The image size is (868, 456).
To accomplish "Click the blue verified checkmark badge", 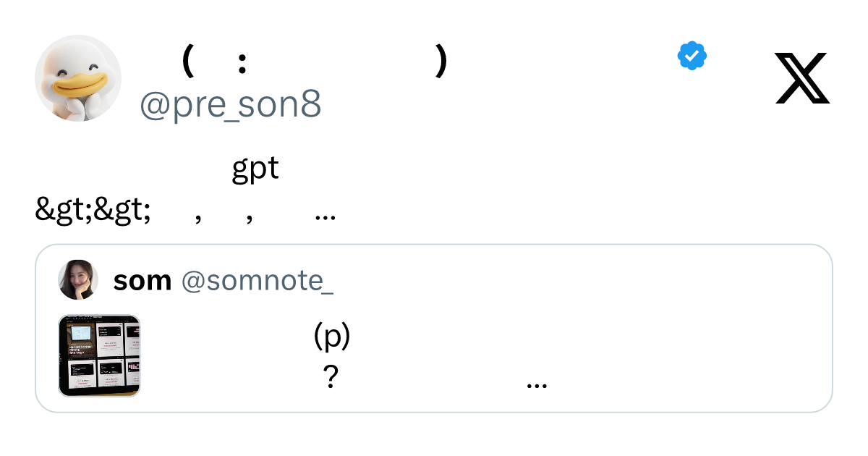I will (692, 56).
